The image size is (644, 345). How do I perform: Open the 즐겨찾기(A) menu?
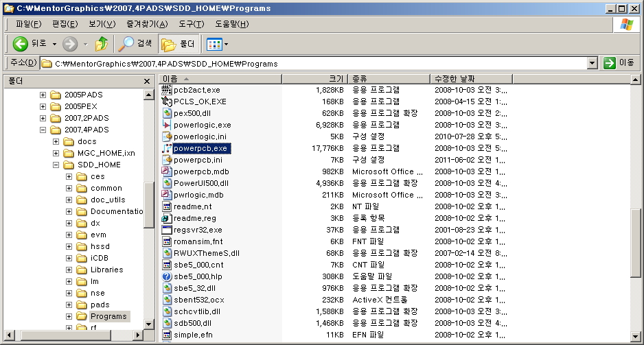tap(147, 24)
